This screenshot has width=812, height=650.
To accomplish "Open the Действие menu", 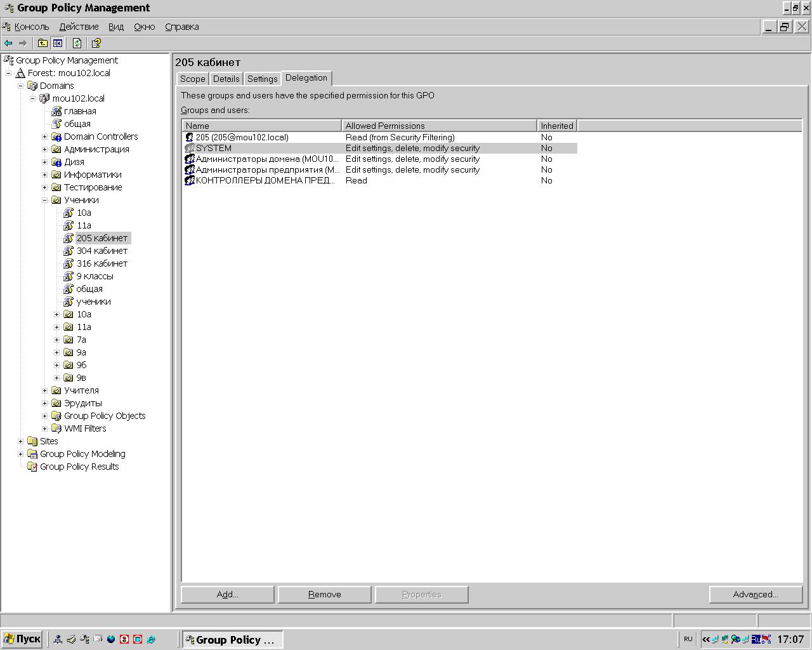I will pos(79,27).
